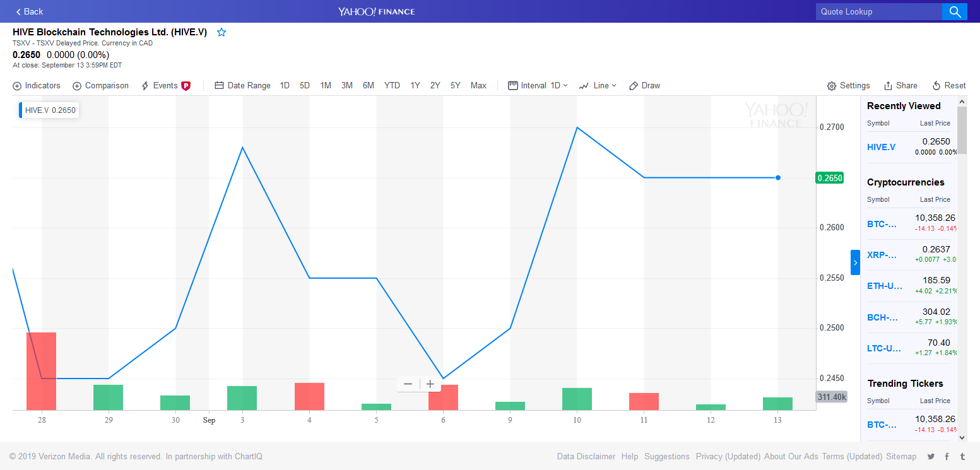Share the chart
The width and height of the screenshot is (980, 470).
point(900,86)
